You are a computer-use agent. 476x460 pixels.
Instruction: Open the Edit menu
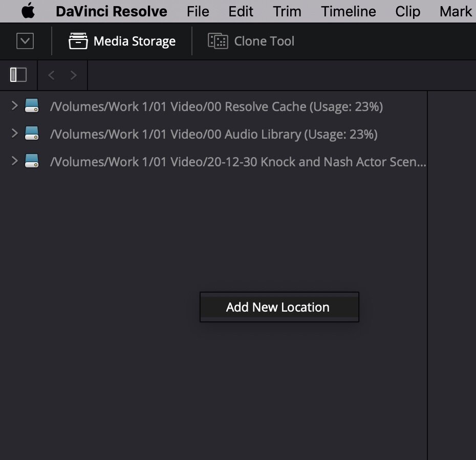pos(241,12)
